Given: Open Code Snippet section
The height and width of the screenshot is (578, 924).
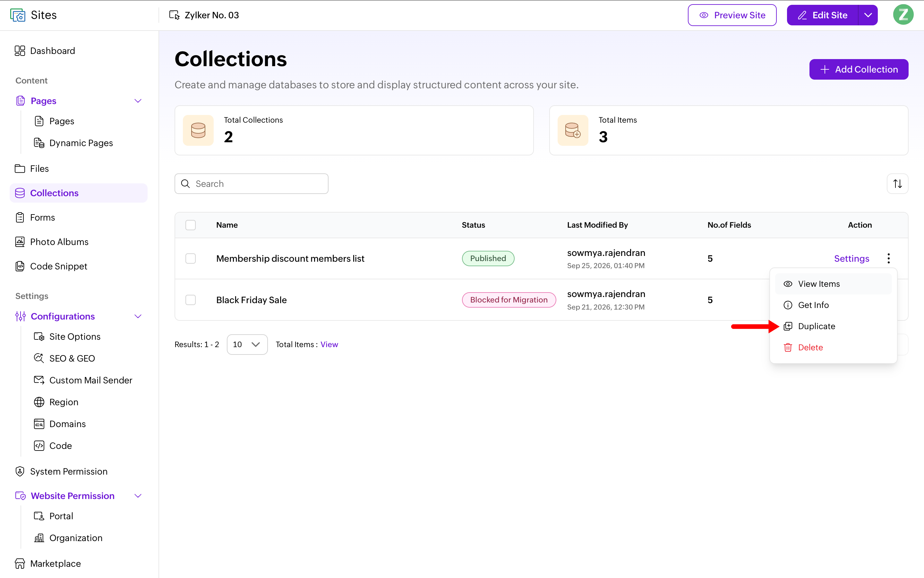Looking at the screenshot, I should coord(51,267).
